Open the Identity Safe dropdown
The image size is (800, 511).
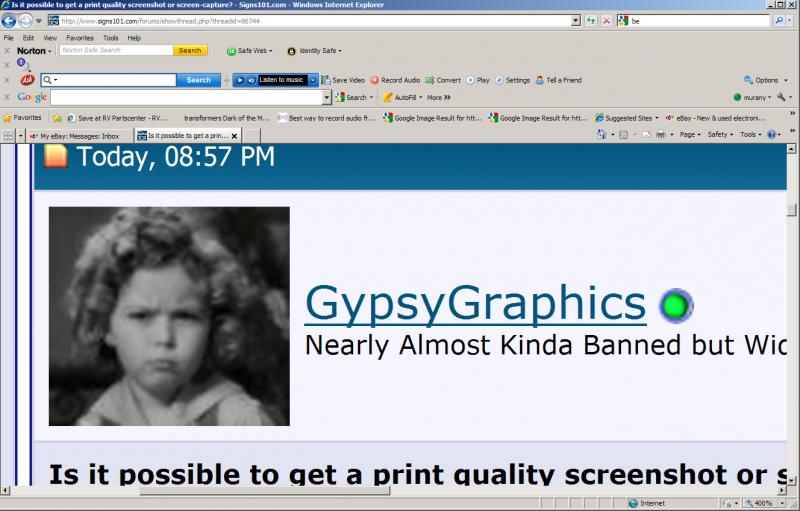coord(314,51)
